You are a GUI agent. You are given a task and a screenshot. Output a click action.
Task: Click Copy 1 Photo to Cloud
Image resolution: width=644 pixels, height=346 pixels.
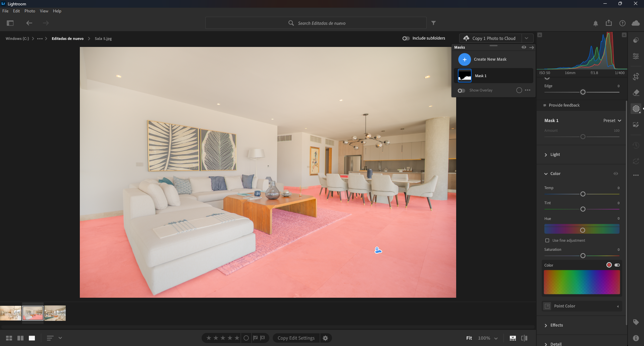[490, 38]
